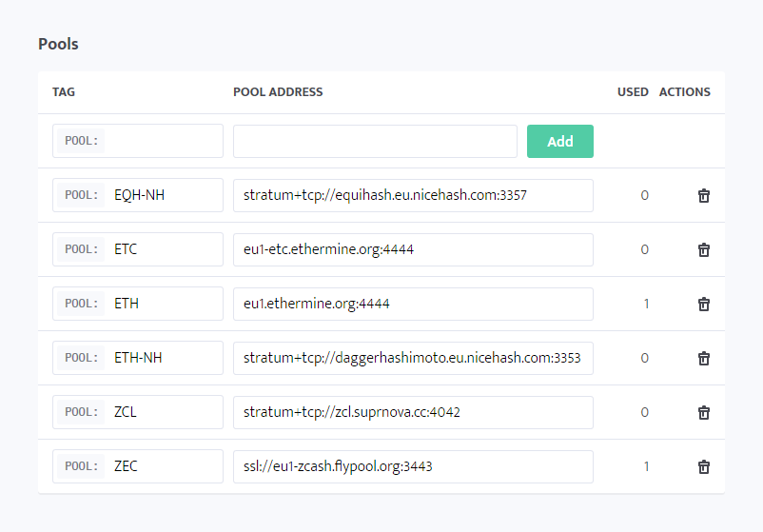Edit the zcl.suprnova.cc:4042 address field
The width and height of the screenshot is (763, 532).
pos(413,412)
